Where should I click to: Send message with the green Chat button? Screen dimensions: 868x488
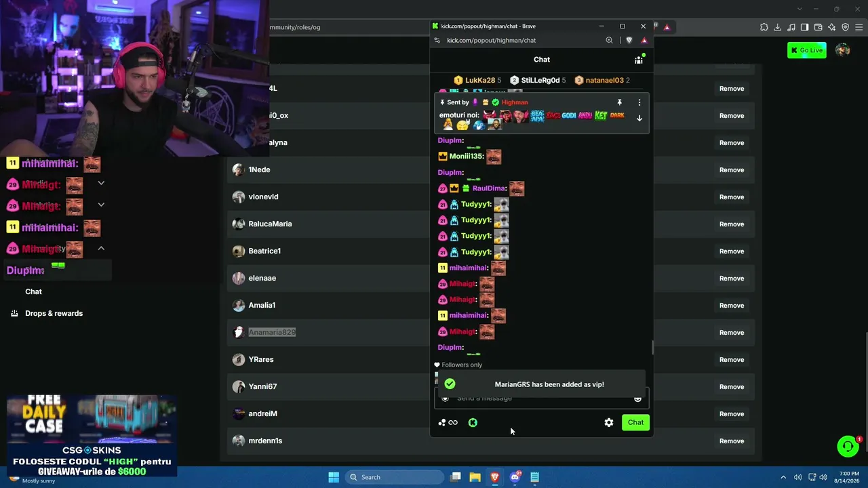(x=635, y=422)
